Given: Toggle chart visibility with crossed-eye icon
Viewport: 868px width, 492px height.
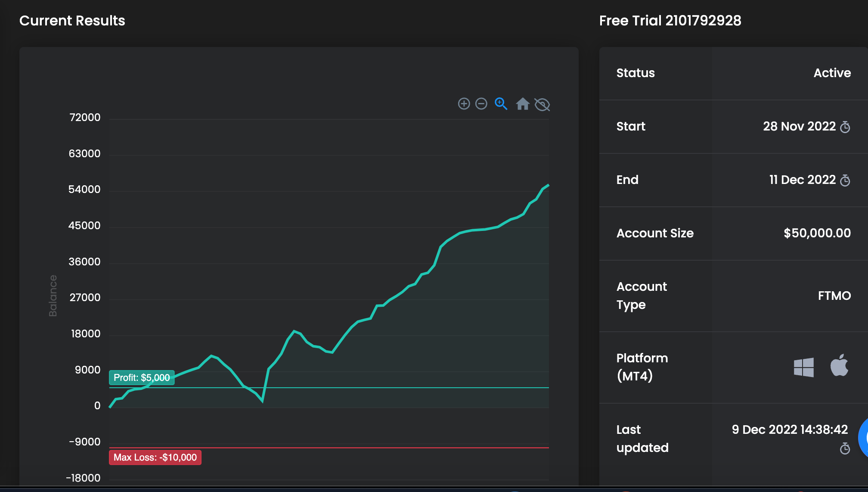Looking at the screenshot, I should (x=542, y=104).
